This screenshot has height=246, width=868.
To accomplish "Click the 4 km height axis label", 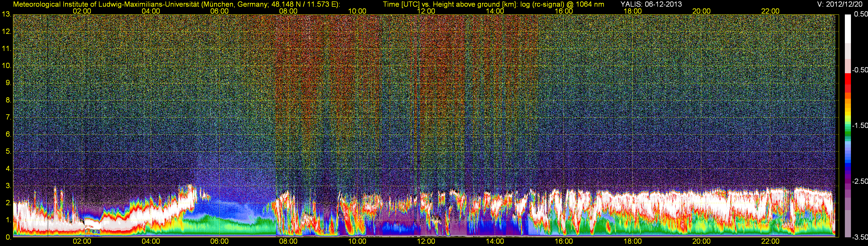I will point(9,168).
